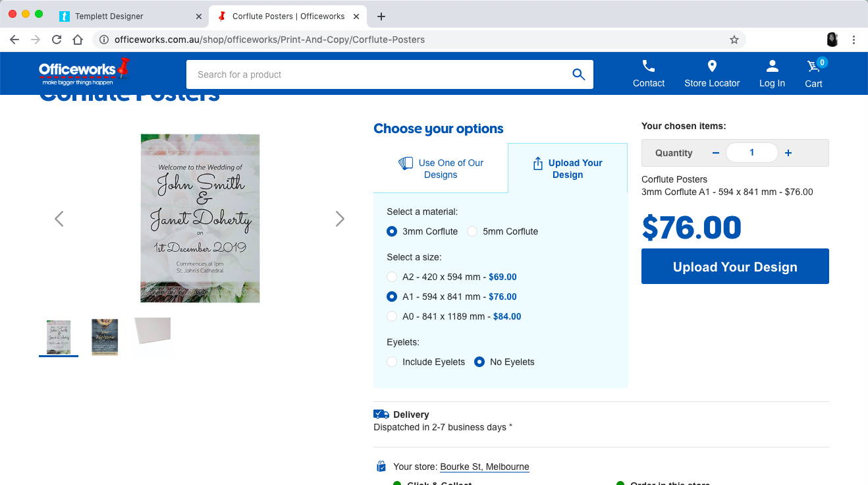Screen dimensions: 868x485
Task: Open the Chrome profile avatar
Action: tap(832, 40)
